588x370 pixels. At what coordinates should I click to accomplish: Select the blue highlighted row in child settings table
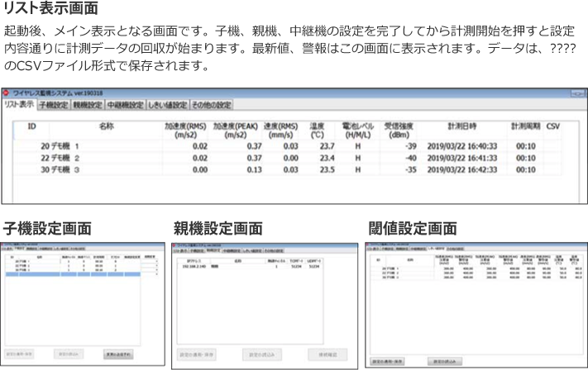click(x=73, y=274)
